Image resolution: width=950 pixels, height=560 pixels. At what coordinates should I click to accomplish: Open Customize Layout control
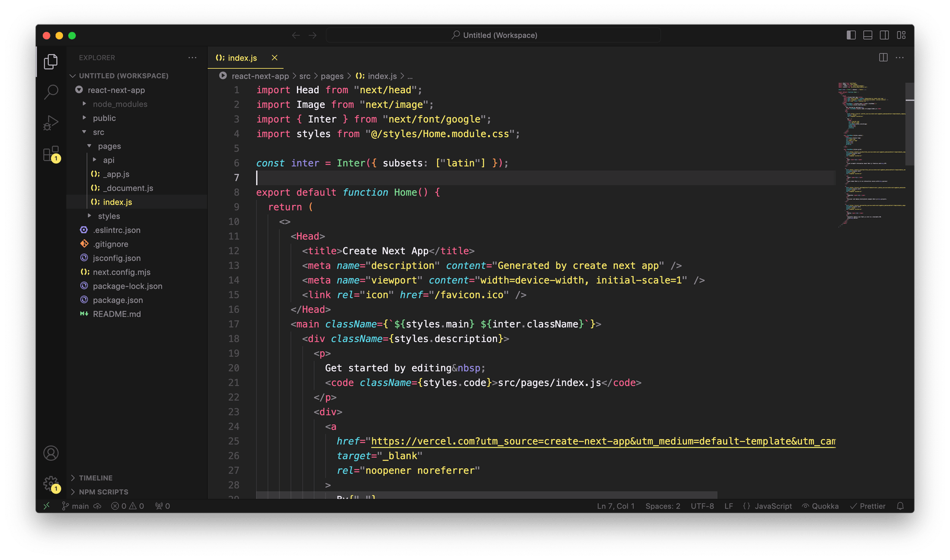(x=901, y=35)
